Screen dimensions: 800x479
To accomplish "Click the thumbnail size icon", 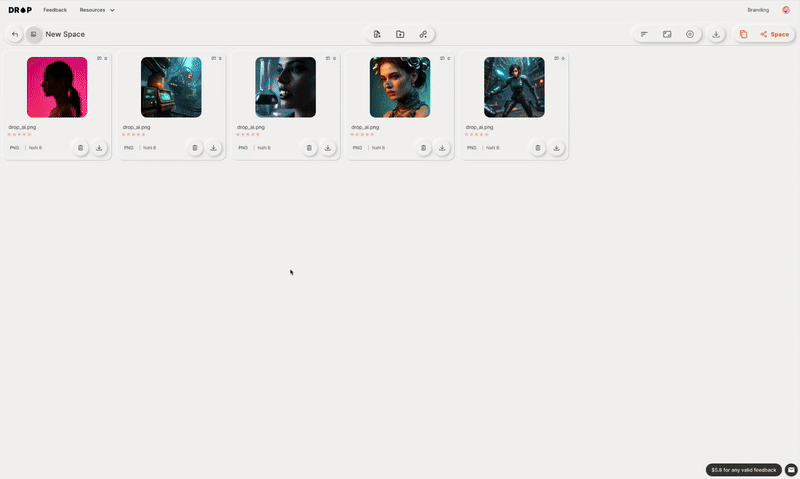I will coord(667,34).
